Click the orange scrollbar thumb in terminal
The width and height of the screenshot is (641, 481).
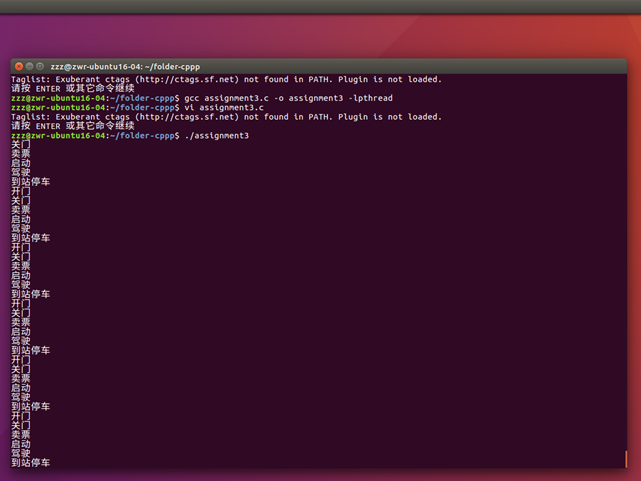point(626,459)
